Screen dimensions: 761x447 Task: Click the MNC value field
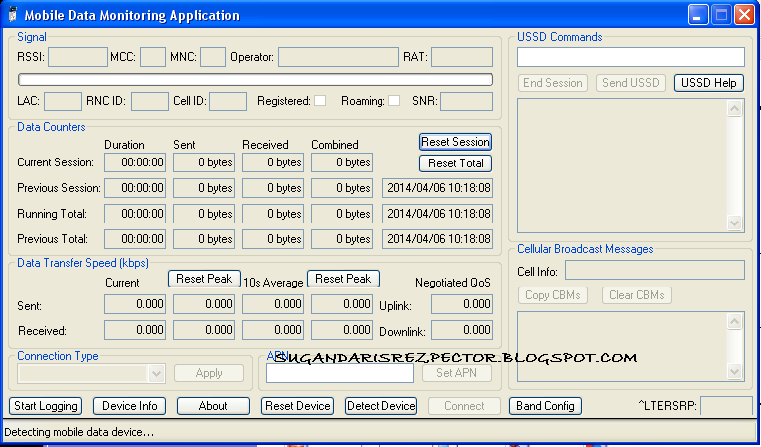coord(213,57)
